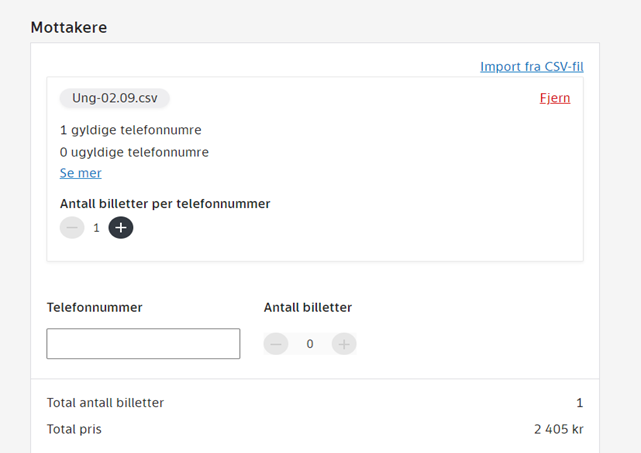
Task: Click the 'Antall billetter' label above zero stepper
Action: pyautogui.click(x=308, y=308)
